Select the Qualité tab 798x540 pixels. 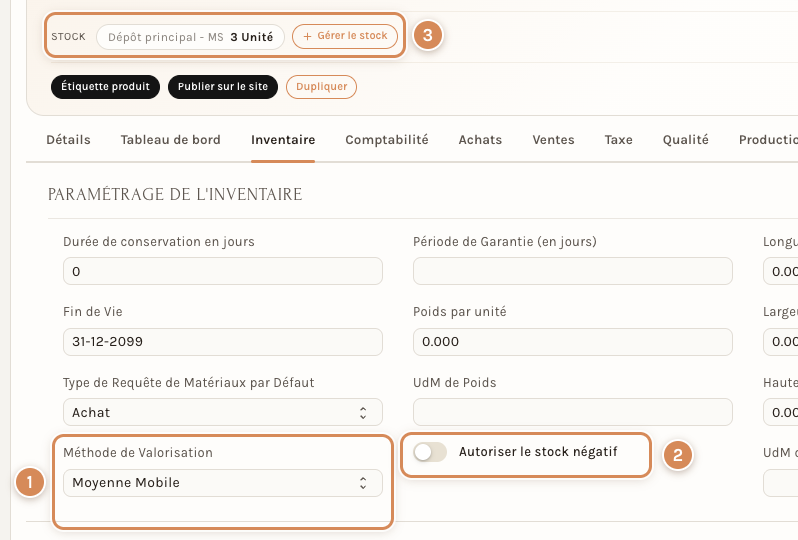coord(686,140)
